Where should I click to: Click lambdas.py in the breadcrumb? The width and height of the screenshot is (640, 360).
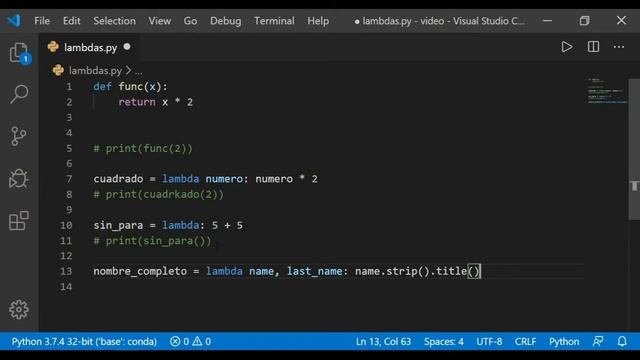pyautogui.click(x=95, y=71)
